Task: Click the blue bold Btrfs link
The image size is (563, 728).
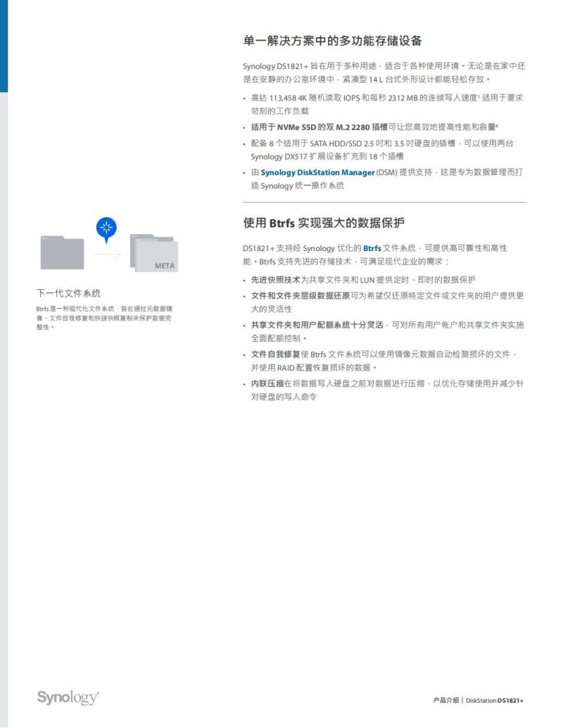Action: [372, 248]
